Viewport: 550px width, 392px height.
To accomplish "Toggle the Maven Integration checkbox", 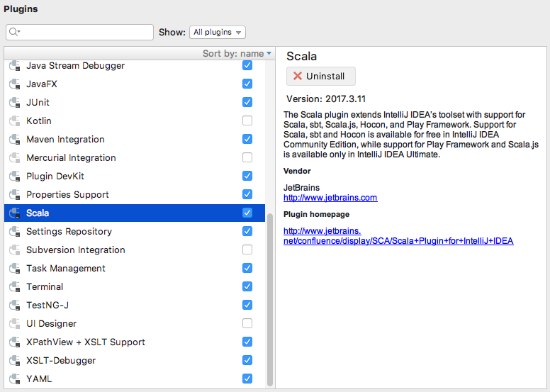I will point(247,139).
